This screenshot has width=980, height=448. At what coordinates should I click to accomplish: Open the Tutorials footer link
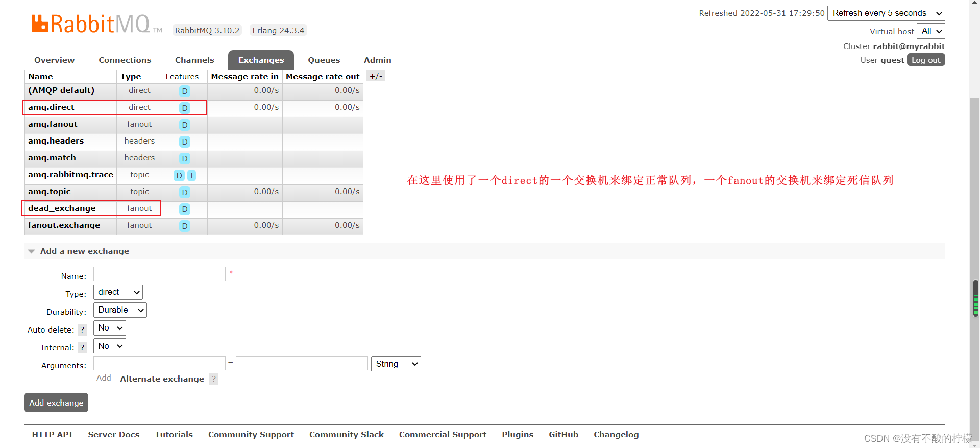coord(174,434)
